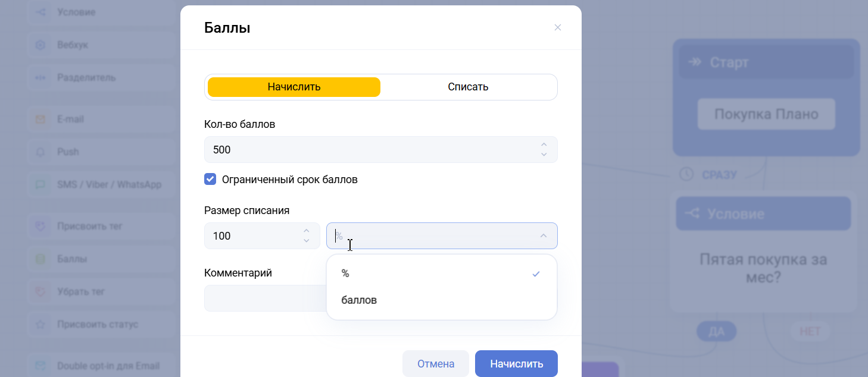Viewport: 868px width, 377px height.
Task: Select the Начислить tab
Action: point(294,87)
